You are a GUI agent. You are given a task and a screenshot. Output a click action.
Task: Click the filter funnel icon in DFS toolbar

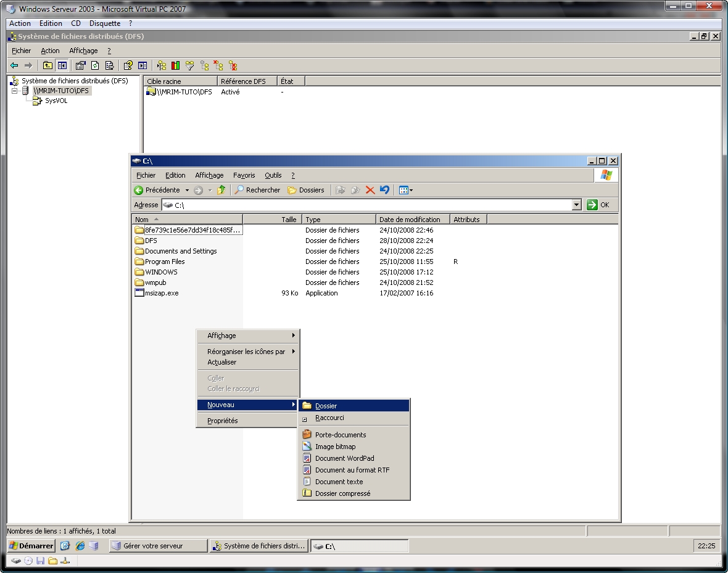(190, 65)
